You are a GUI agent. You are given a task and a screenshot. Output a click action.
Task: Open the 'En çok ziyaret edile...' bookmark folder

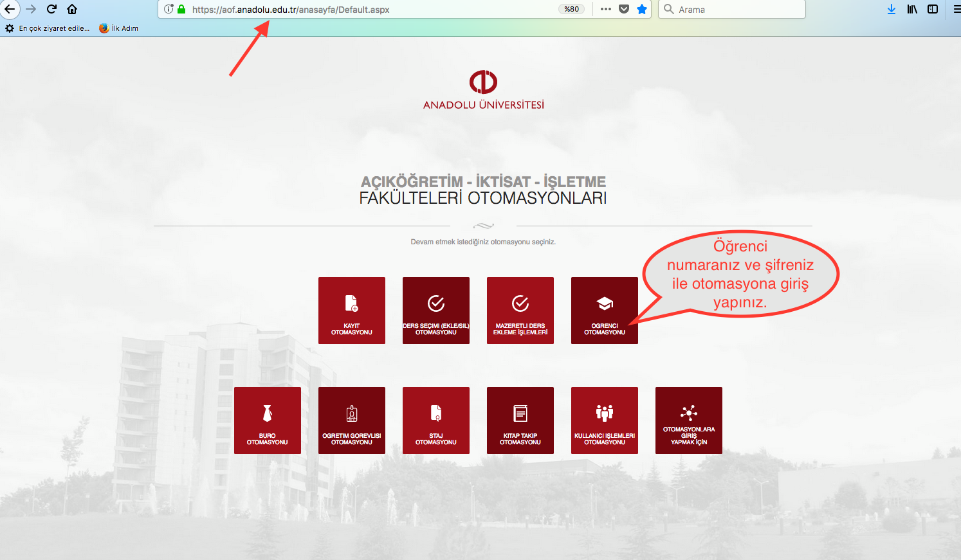[48, 28]
